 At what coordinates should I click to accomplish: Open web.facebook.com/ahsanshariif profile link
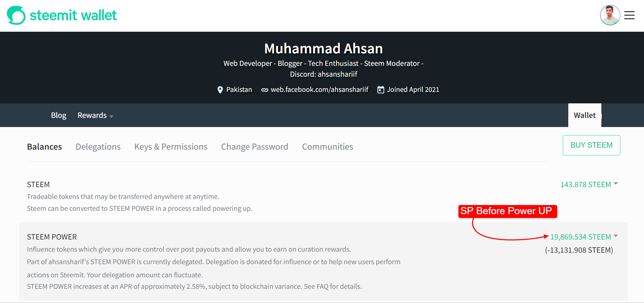[319, 90]
